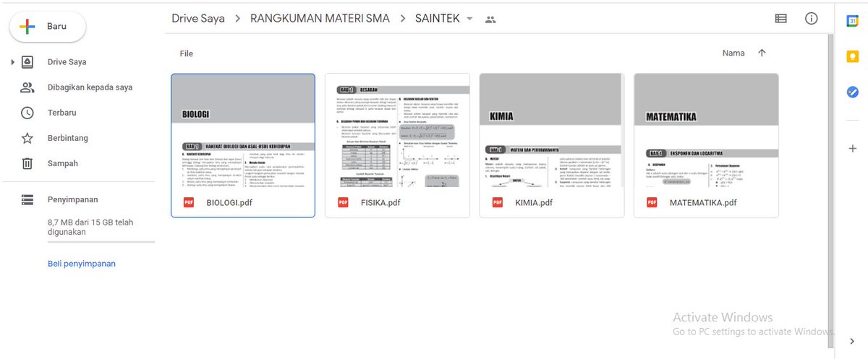Open the Berbintang section
Viewport: 868px width, 359px height.
click(68, 138)
